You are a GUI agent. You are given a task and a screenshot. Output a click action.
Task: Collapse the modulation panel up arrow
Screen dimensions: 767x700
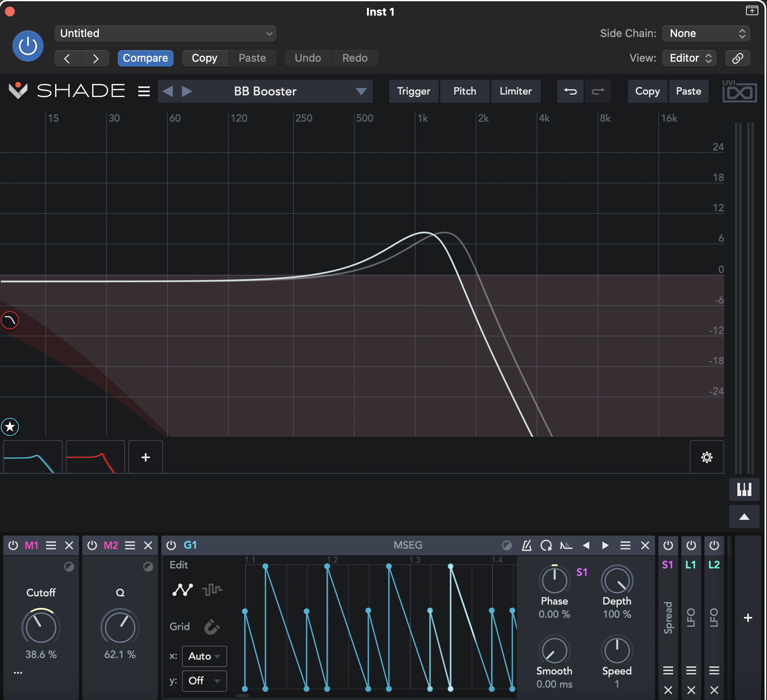coord(744,517)
